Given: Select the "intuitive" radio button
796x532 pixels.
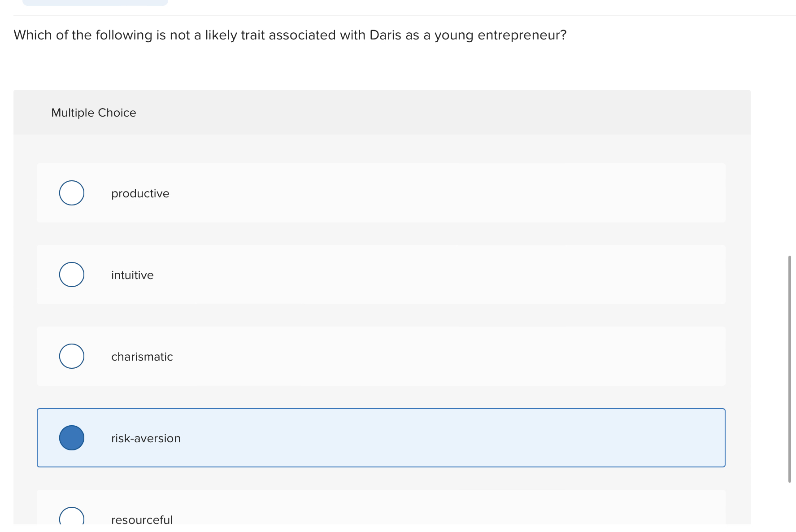Looking at the screenshot, I should (x=71, y=275).
